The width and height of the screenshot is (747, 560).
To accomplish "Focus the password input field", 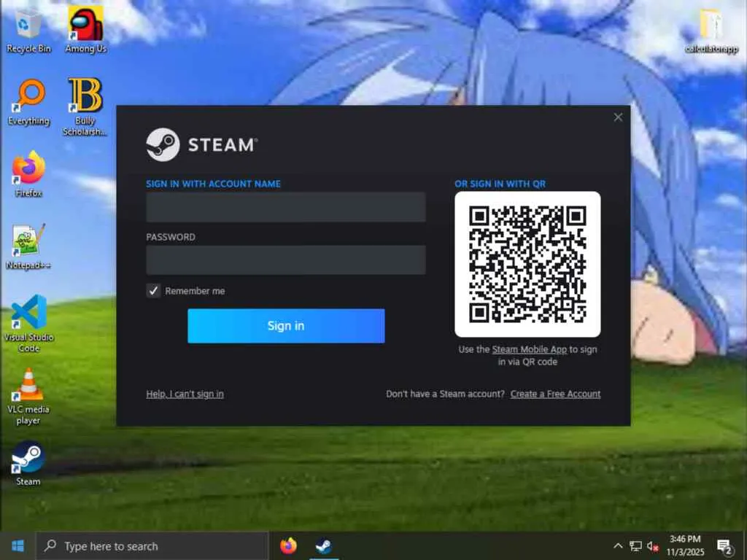I will pos(286,260).
